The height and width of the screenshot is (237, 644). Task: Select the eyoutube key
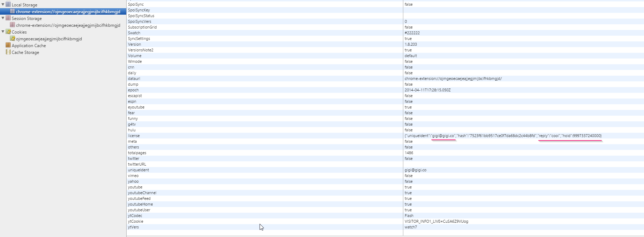(136, 107)
